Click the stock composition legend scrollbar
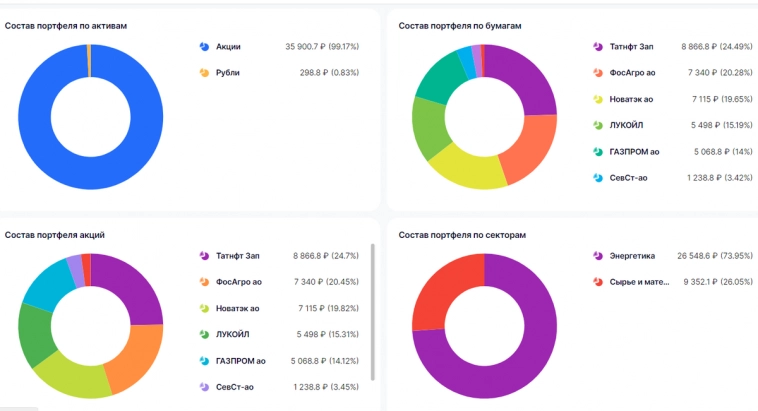Viewport: 758px width, 411px height. click(x=373, y=310)
